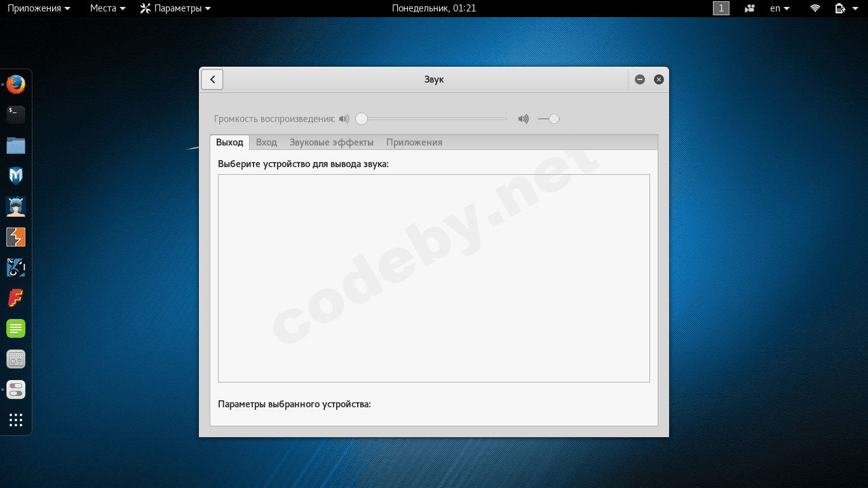
Task: Open the Приложения menu
Action: (39, 8)
